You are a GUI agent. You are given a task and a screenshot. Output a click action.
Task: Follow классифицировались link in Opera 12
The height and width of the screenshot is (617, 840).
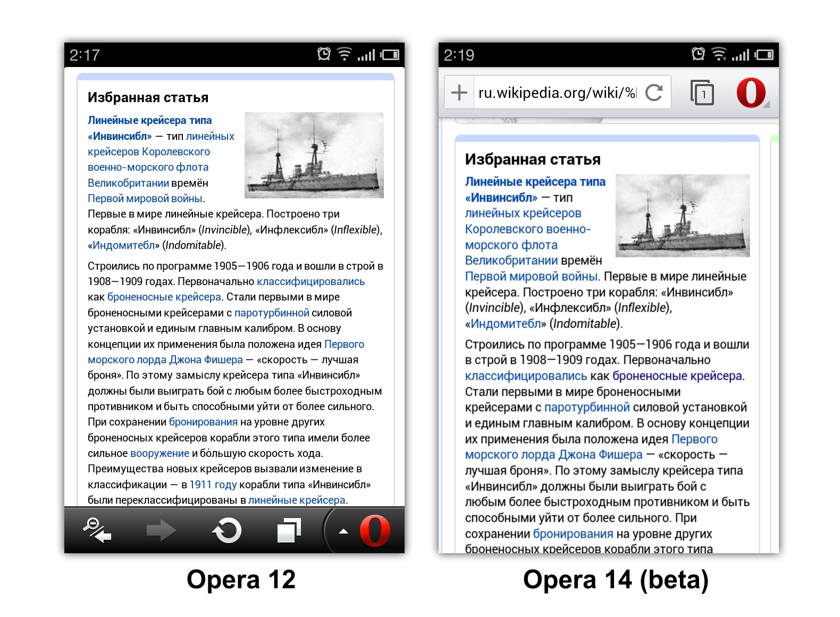(x=310, y=281)
